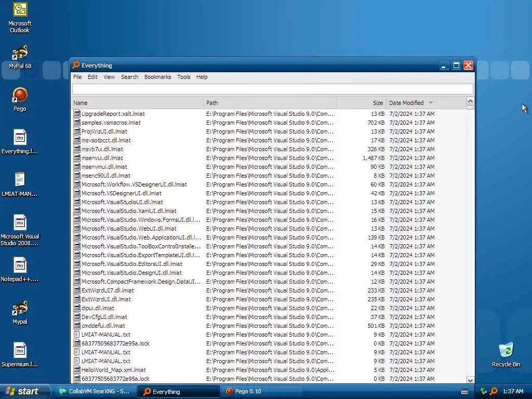
Task: Open Mypal desktop shortcut
Action: pyautogui.click(x=20, y=312)
